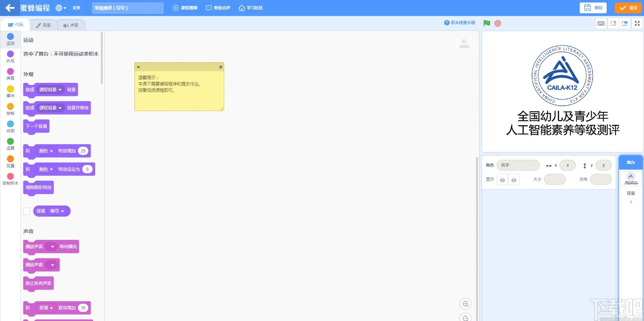The width and height of the screenshot is (644, 321).
Task: Click the 清除图形特效 block
Action: (x=39, y=187)
